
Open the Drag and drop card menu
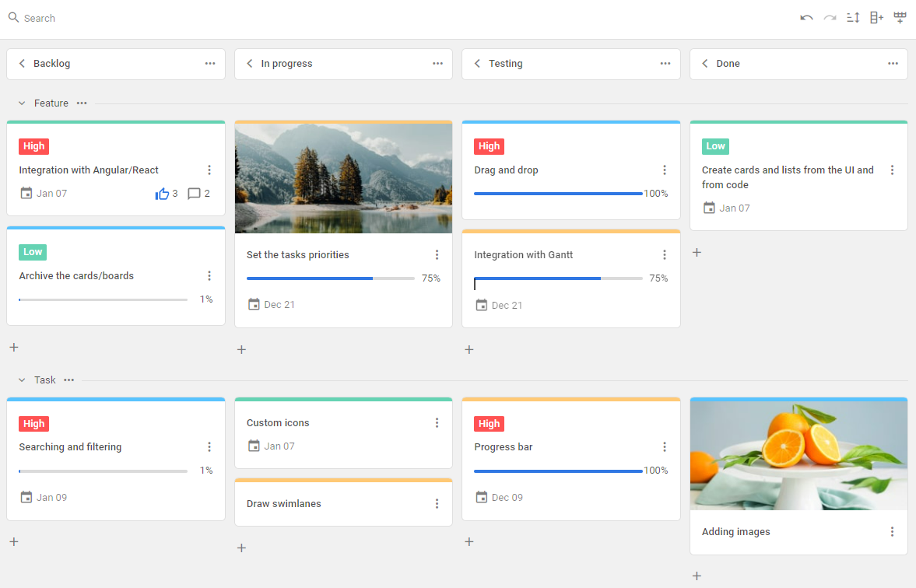pyautogui.click(x=665, y=170)
